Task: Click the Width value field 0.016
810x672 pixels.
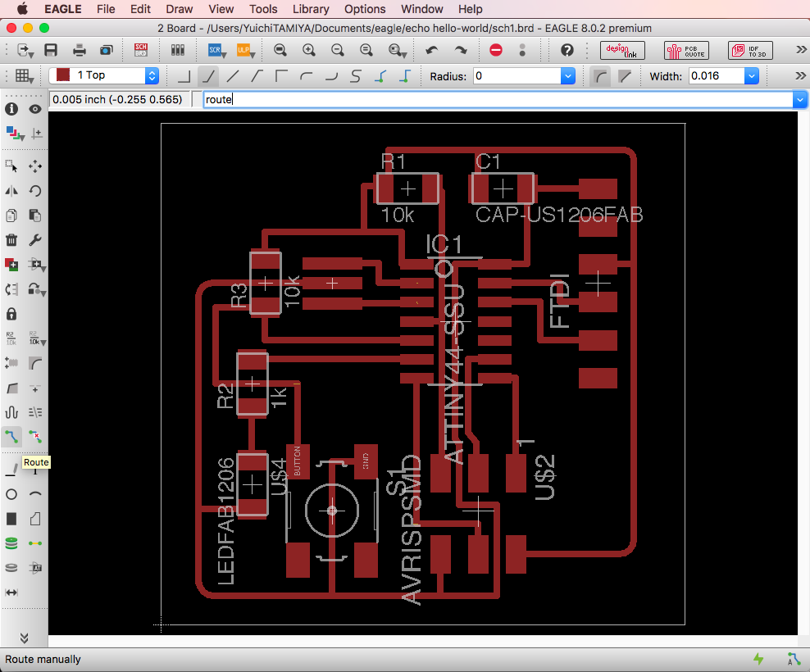Action: [x=717, y=76]
